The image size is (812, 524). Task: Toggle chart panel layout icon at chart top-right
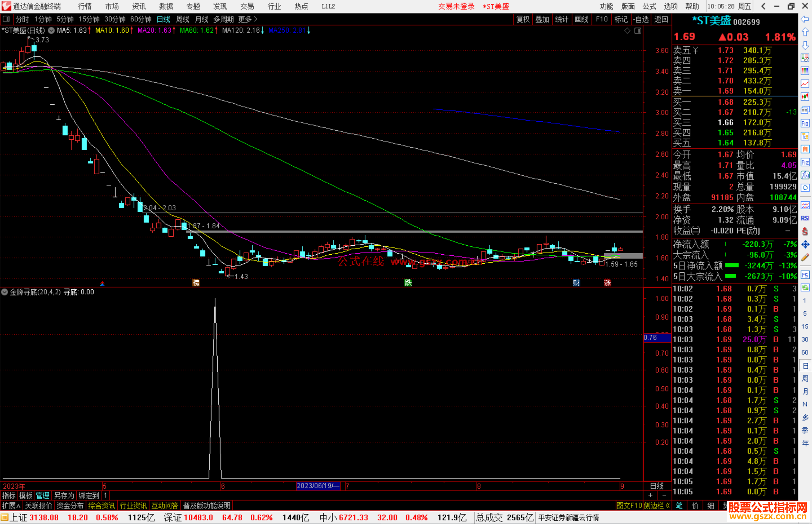(x=638, y=31)
